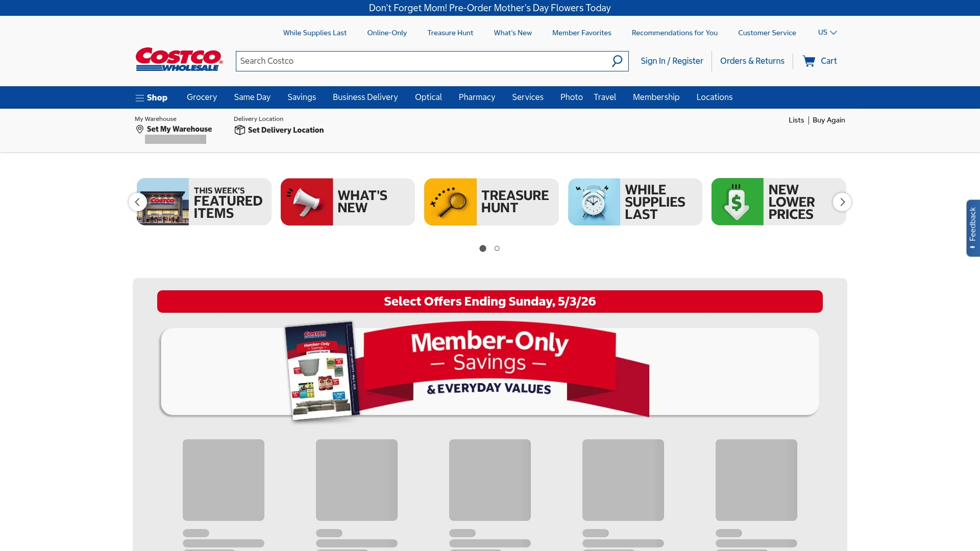Click the Online-Only link

tap(387, 33)
